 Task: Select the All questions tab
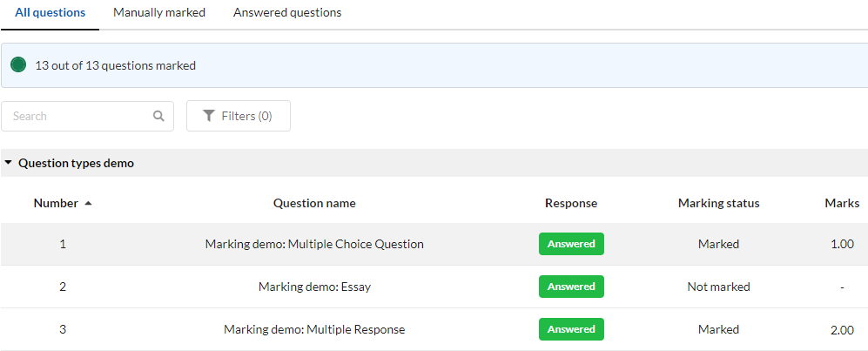(x=50, y=13)
